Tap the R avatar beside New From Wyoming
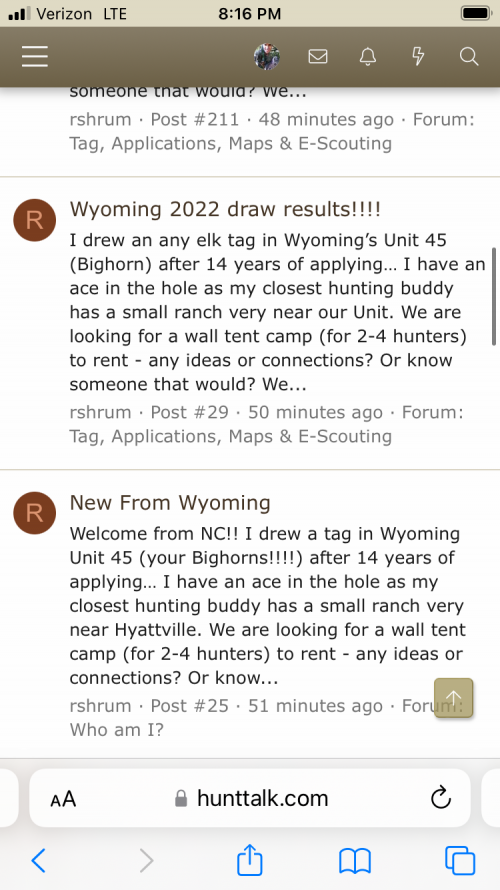Image resolution: width=500 pixels, height=890 pixels. click(x=35, y=513)
